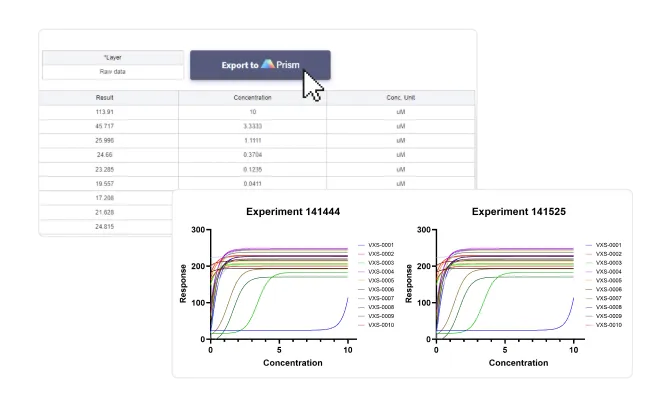This screenshot has width=671, height=407.
Task: Click the Experiment 141444 chart title
Action: (x=293, y=211)
